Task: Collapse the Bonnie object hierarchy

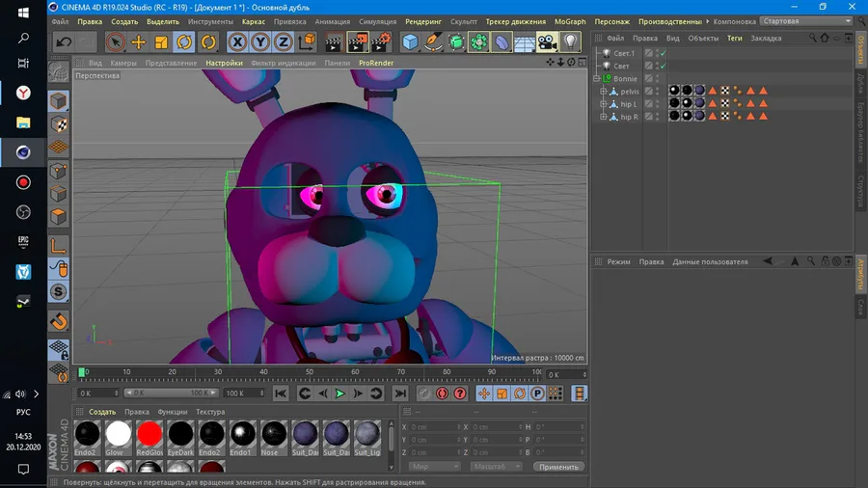Action: (597, 78)
